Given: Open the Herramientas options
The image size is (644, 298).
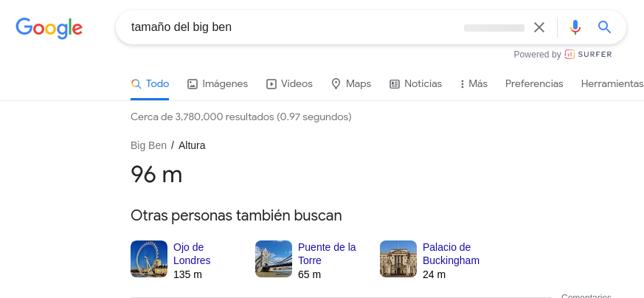Looking at the screenshot, I should 612,84.
